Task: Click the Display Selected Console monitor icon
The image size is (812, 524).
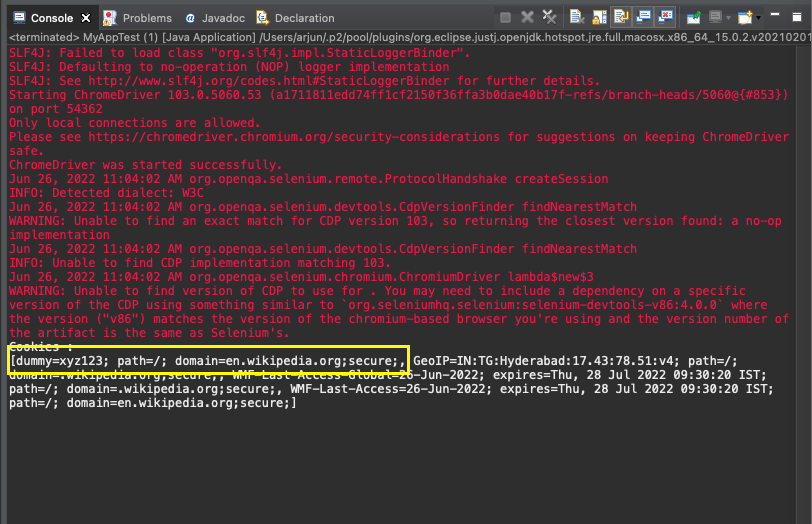Action: (x=715, y=17)
